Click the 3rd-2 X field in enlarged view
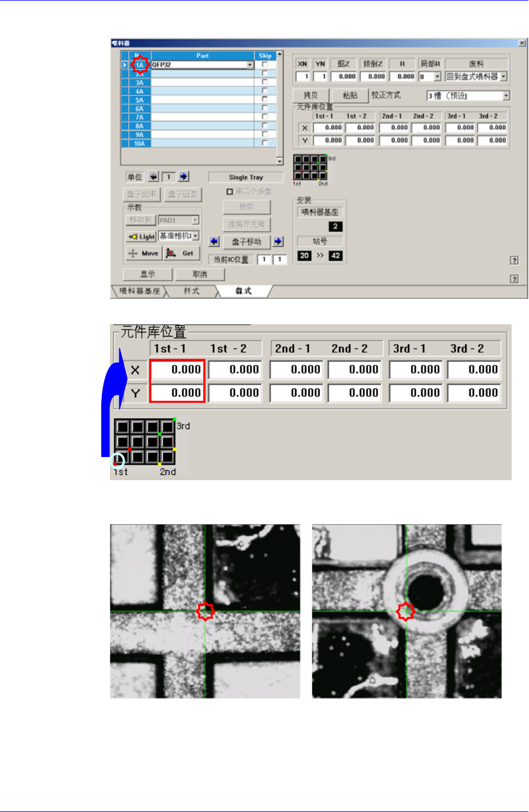Viewport: 529px width, 812px height. tap(475, 370)
